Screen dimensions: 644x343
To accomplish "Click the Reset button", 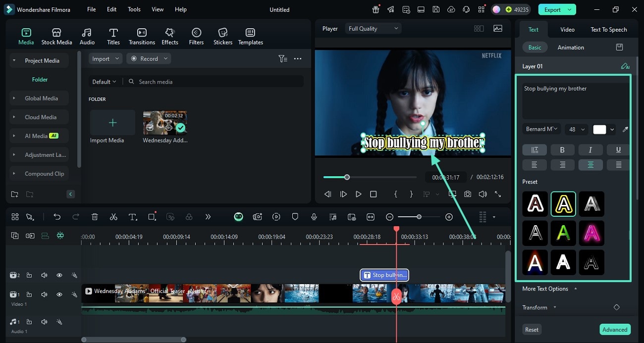I will tap(532, 330).
